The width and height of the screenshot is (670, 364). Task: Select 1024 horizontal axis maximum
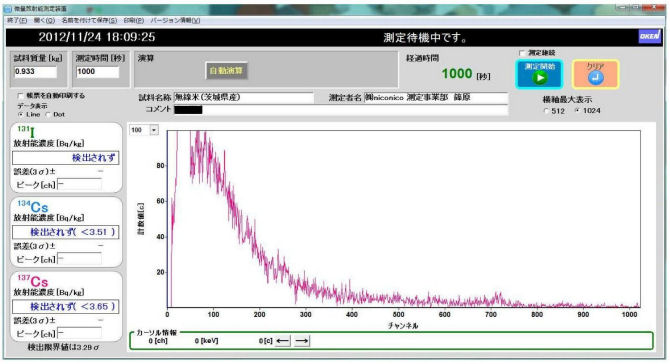[577, 111]
